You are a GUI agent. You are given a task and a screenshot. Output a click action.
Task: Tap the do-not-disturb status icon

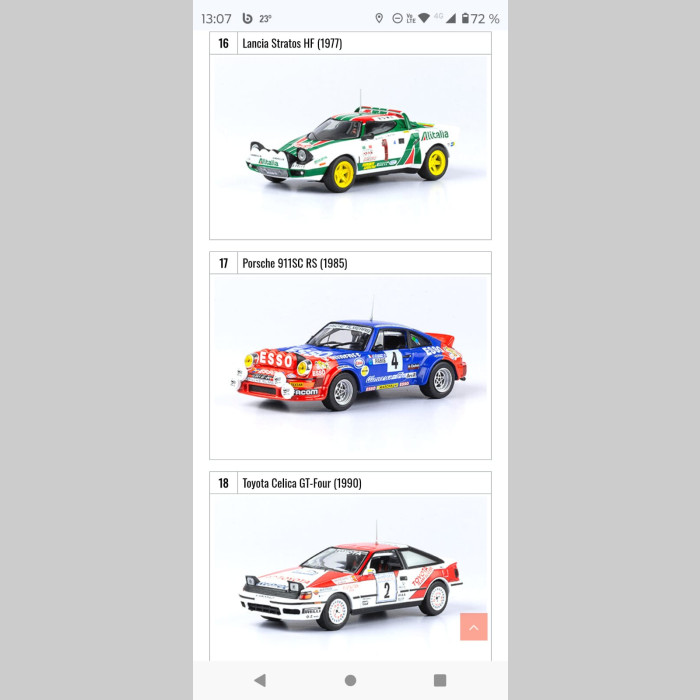pos(397,18)
